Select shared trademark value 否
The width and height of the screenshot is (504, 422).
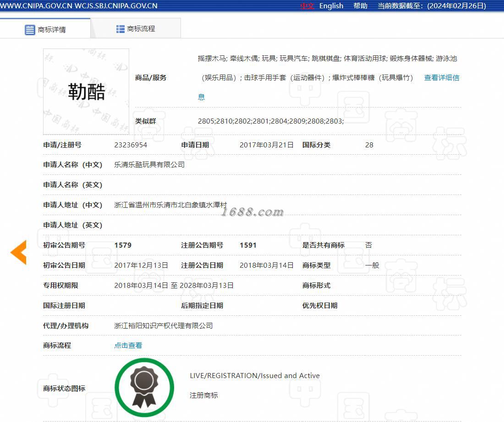pyautogui.click(x=369, y=245)
